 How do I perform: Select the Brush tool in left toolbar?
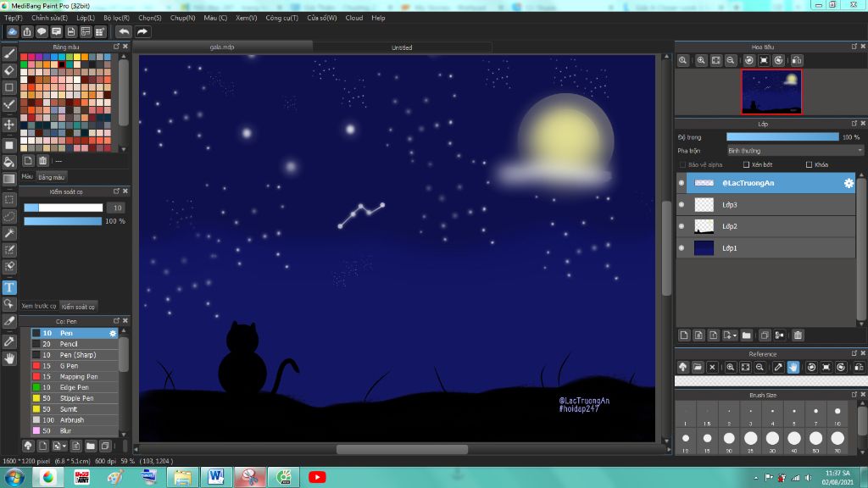point(8,53)
